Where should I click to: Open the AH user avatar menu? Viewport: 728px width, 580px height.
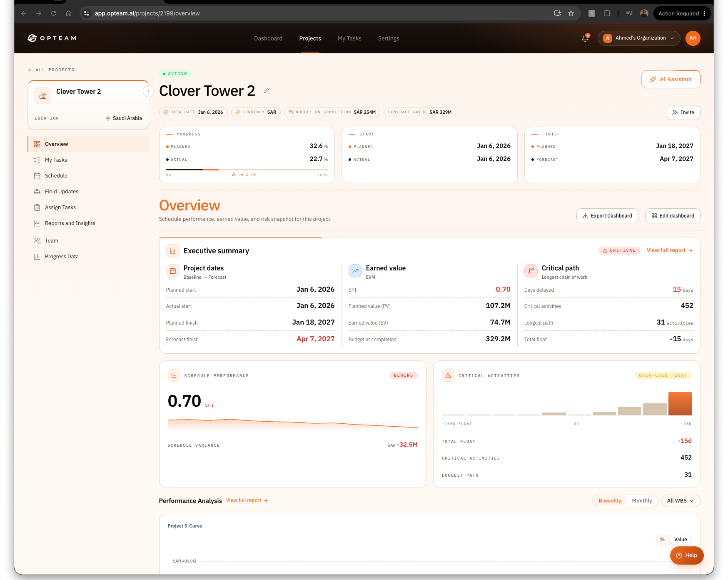pos(693,38)
